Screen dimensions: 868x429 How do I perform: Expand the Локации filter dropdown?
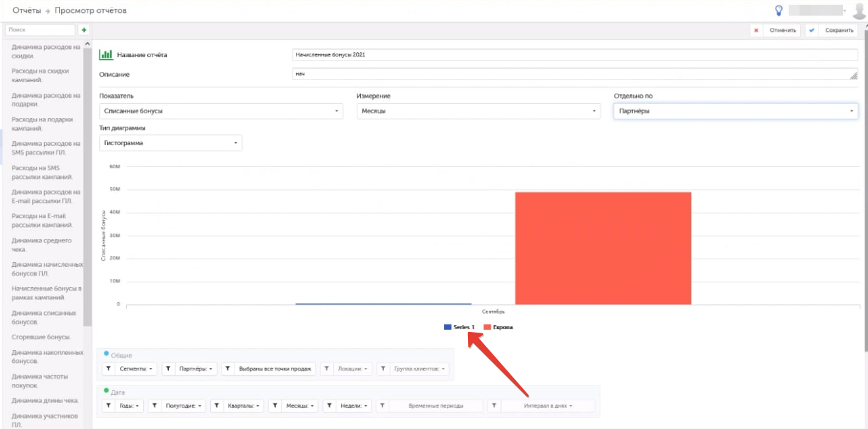pos(352,369)
